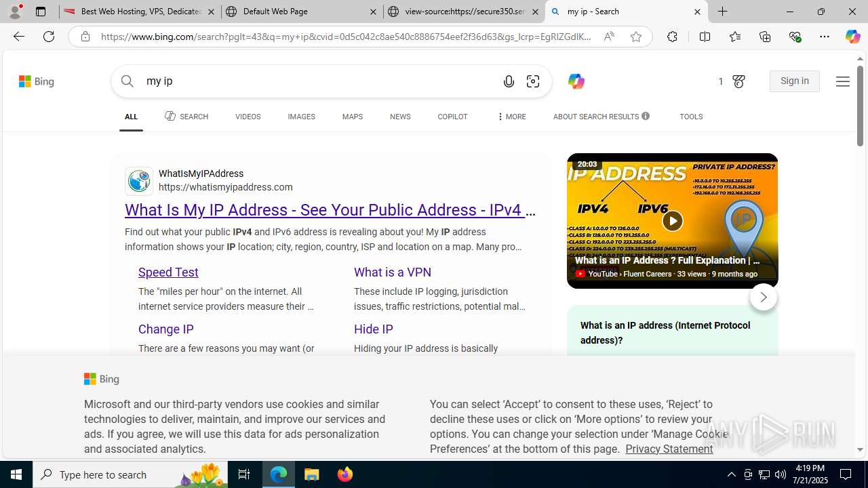This screenshot has height=488, width=868.
Task: Open the Favorites list icon
Action: [734, 37]
